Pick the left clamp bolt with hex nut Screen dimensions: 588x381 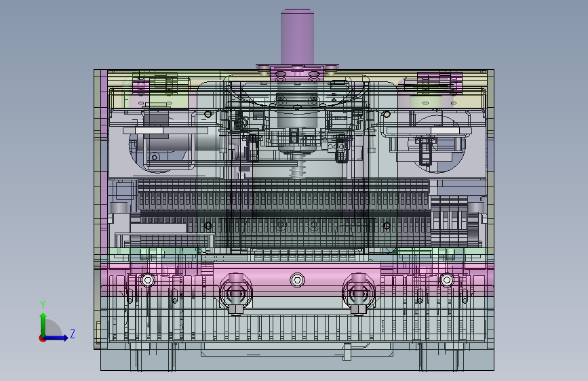coord(235,294)
